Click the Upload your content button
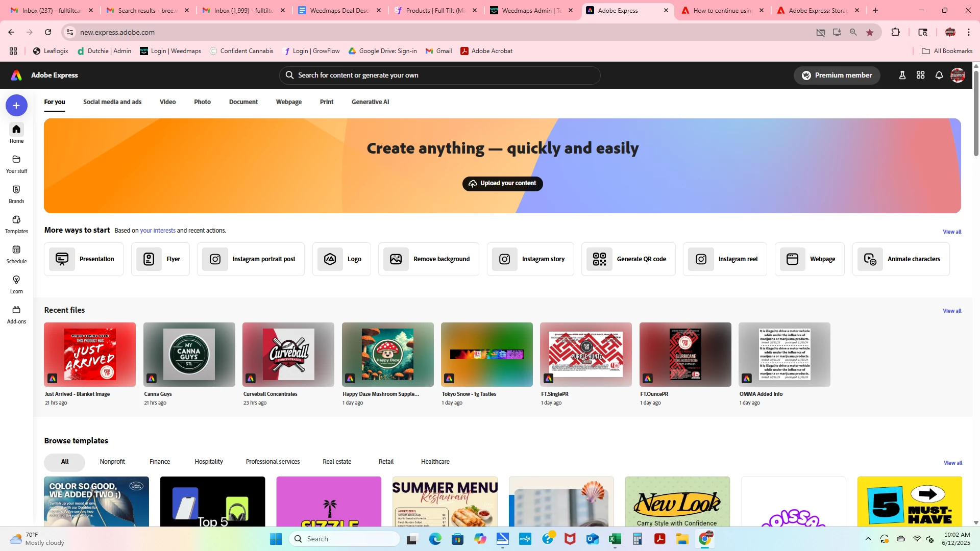Viewport: 980px width, 551px height. coord(502,184)
